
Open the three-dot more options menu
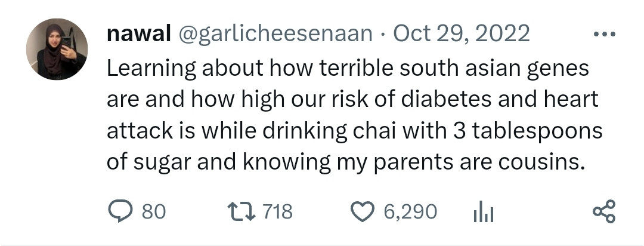(605, 34)
